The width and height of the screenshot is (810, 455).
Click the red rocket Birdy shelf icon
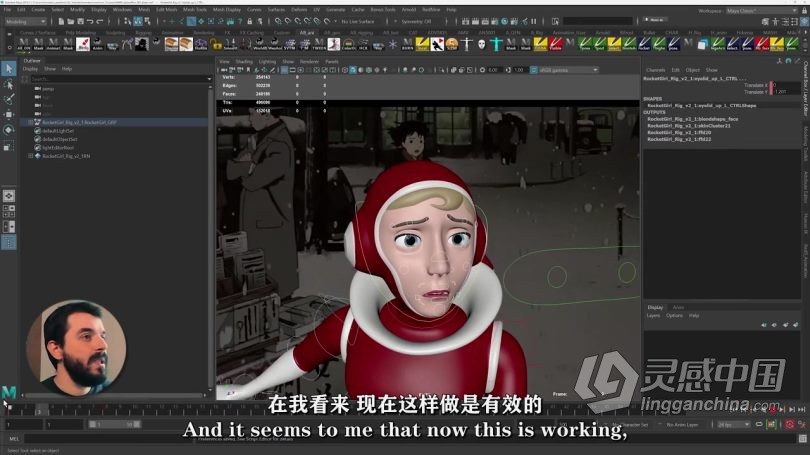click(x=83, y=44)
